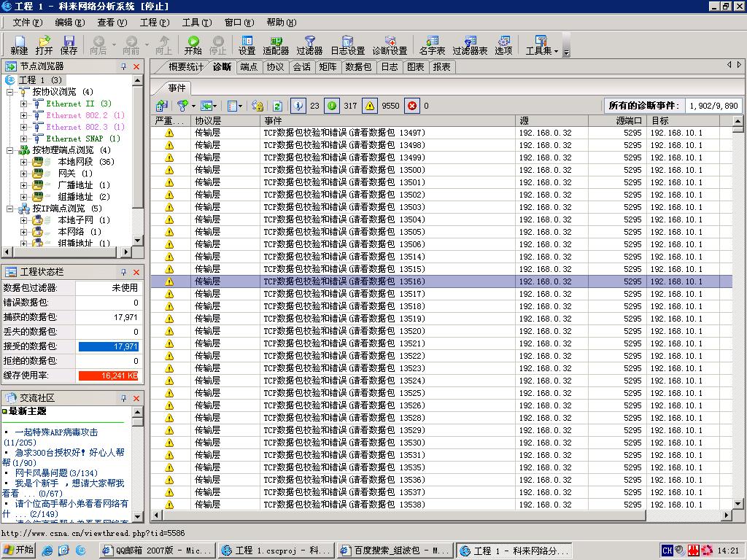Toggle the blue information events filter button
This screenshot has height=560, width=747.
coord(298,106)
